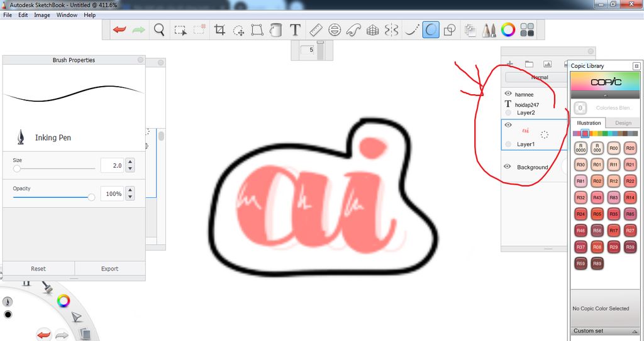644x341 pixels.
Task: Click the add image layer icon
Action: 547,64
